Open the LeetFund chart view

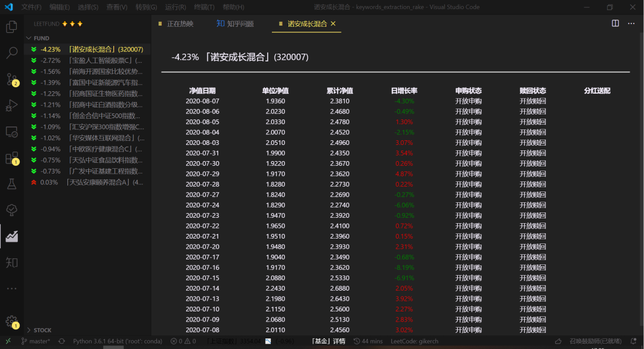point(12,236)
